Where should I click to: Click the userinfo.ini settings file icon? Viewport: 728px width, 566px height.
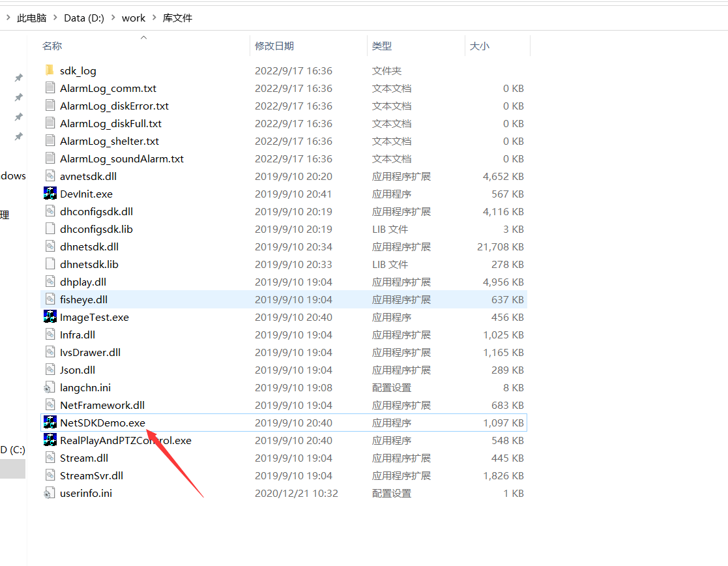(50, 492)
